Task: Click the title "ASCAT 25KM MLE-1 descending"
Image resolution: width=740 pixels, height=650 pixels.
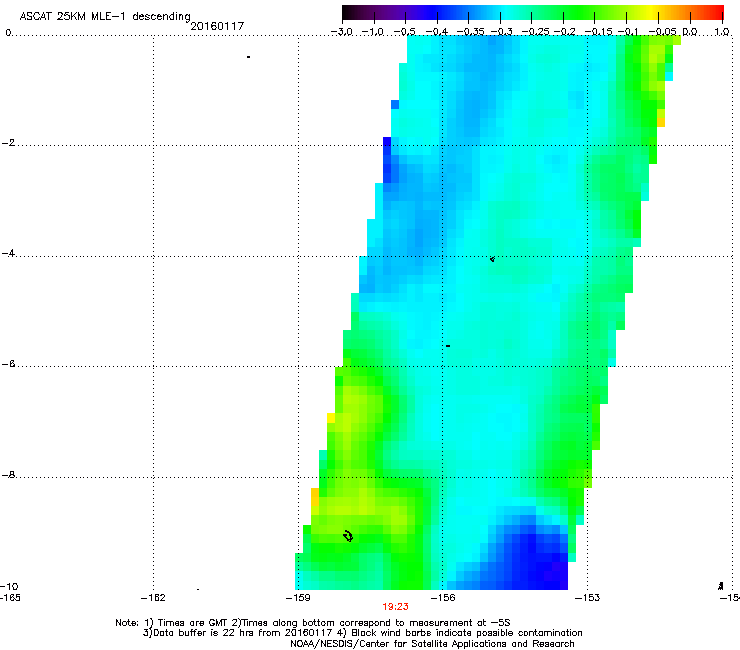Action: point(105,16)
